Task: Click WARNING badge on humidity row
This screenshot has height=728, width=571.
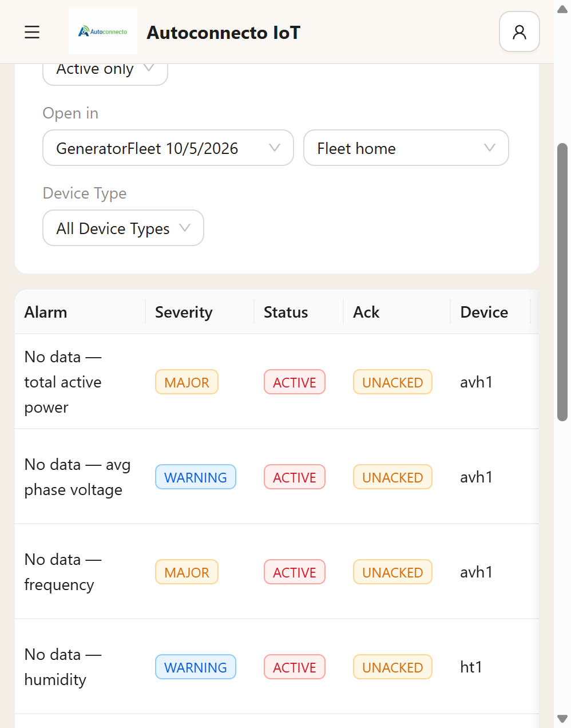Action: (x=196, y=667)
